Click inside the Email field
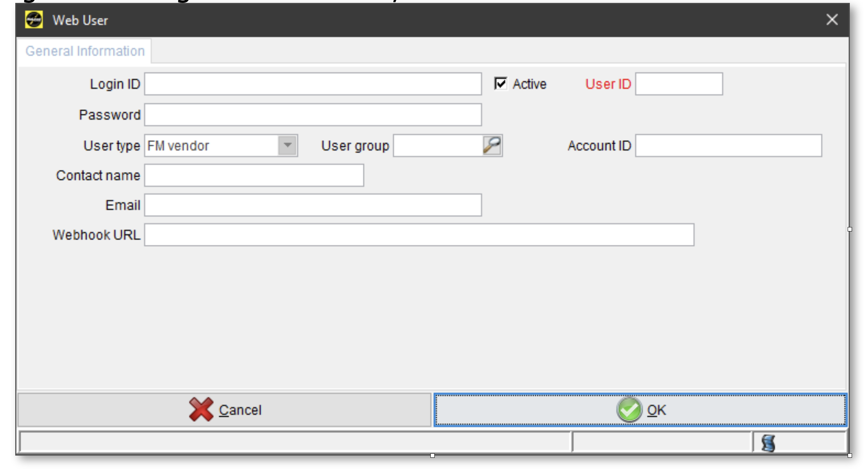The width and height of the screenshot is (868, 473). pos(313,205)
